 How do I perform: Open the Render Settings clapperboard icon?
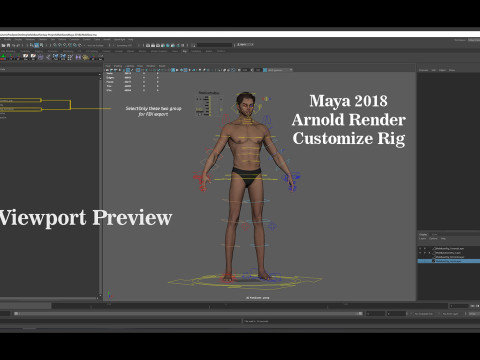pyautogui.click(x=163, y=45)
